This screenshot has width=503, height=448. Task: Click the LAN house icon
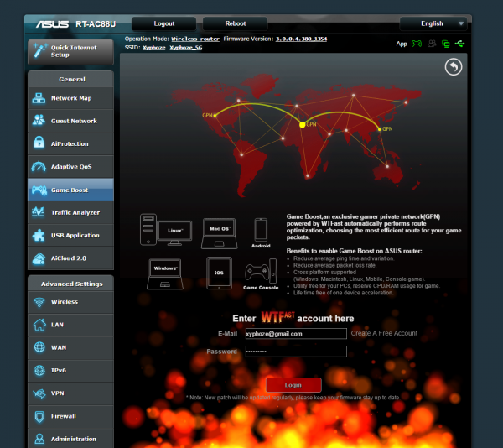(39, 325)
